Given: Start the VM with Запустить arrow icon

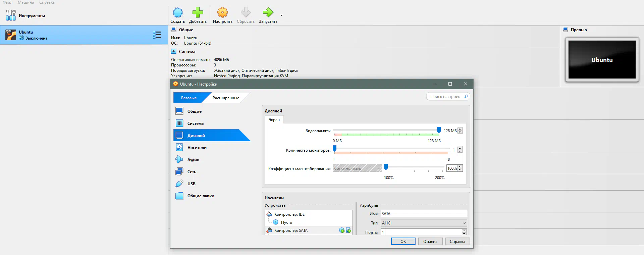Looking at the screenshot, I should coord(268,13).
